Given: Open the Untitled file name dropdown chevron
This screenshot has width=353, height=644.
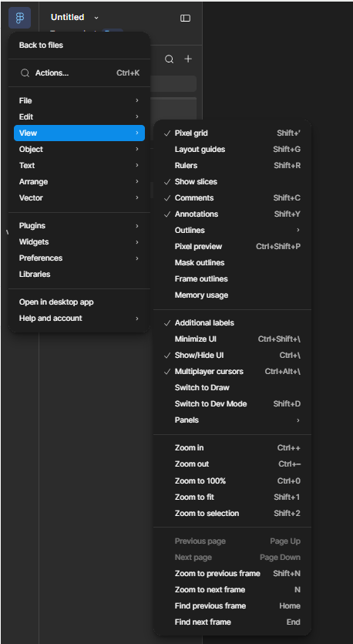Looking at the screenshot, I should 96,18.
